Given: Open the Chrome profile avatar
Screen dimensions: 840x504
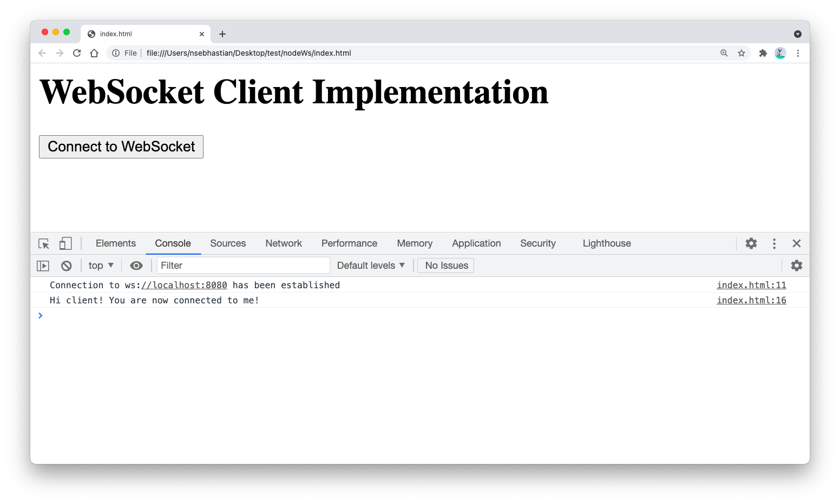Looking at the screenshot, I should pyautogui.click(x=780, y=53).
